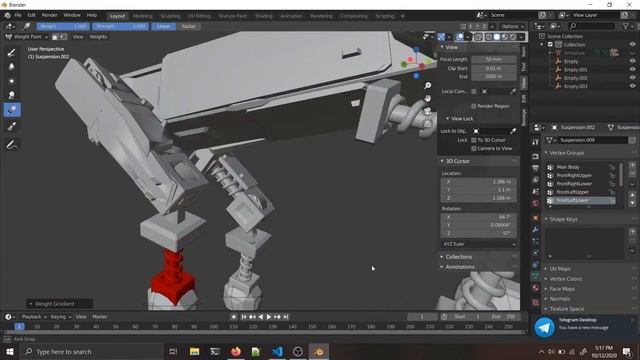The image size is (640, 360).
Task: Open Firefox from the Windows taskbar
Action: [x=236, y=351]
